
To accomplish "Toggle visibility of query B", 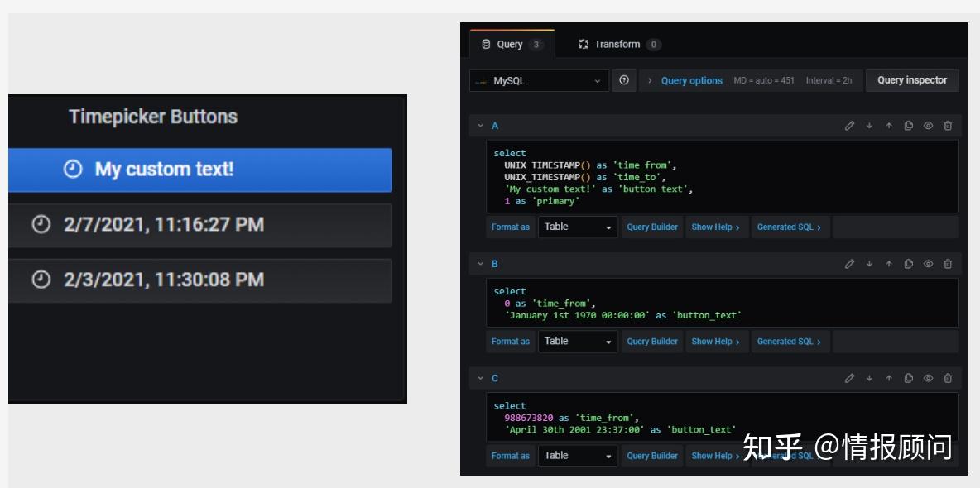I will pos(928,264).
